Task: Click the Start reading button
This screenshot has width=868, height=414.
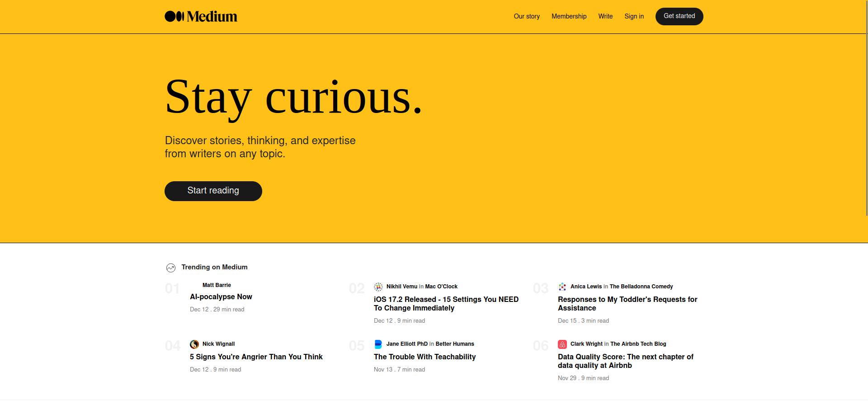Action: [x=213, y=191]
